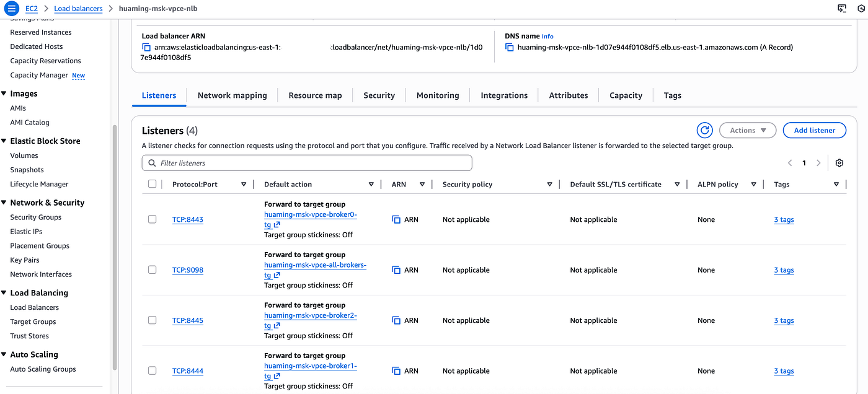Open Target Groups in the sidebar
The width and height of the screenshot is (868, 394).
[33, 322]
